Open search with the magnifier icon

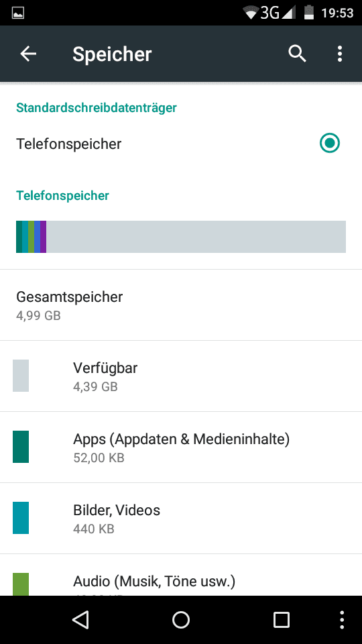[x=297, y=54]
